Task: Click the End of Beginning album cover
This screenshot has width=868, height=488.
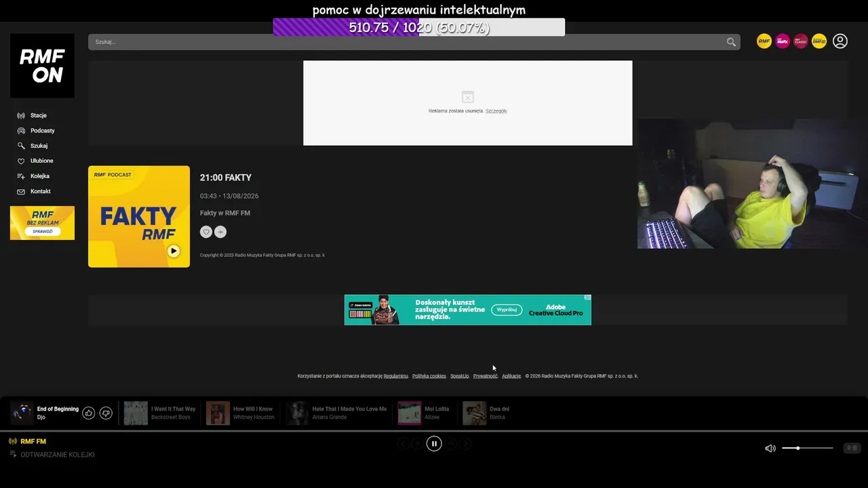Action: pos(22,413)
